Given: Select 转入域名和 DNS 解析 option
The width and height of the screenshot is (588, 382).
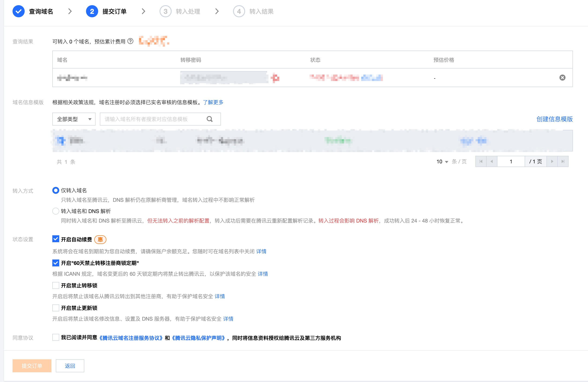Looking at the screenshot, I should 56,211.
